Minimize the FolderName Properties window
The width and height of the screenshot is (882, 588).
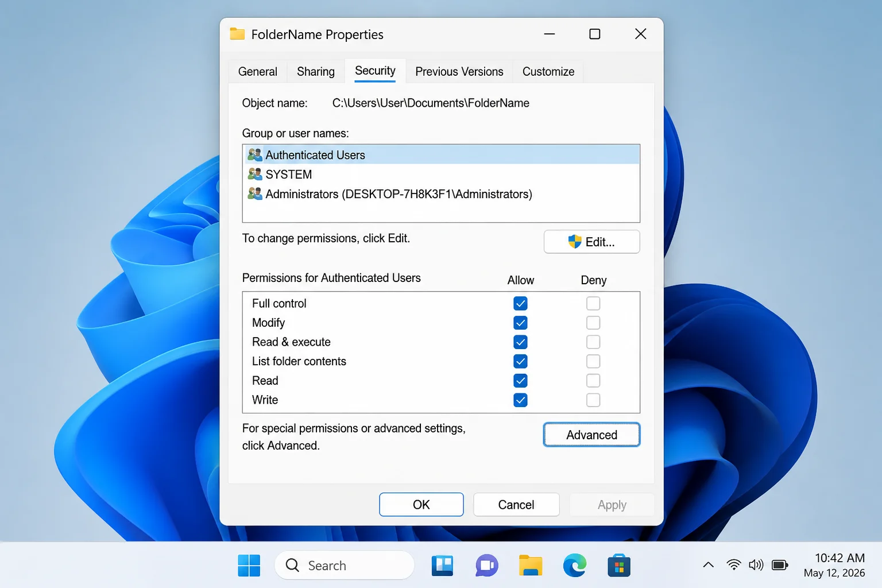[x=550, y=34]
